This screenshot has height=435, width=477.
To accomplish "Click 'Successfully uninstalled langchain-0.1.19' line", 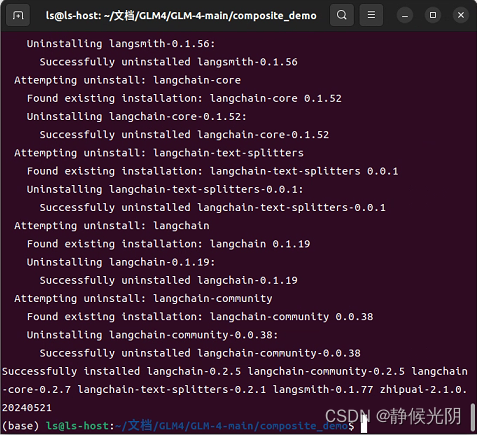I will point(169,280).
